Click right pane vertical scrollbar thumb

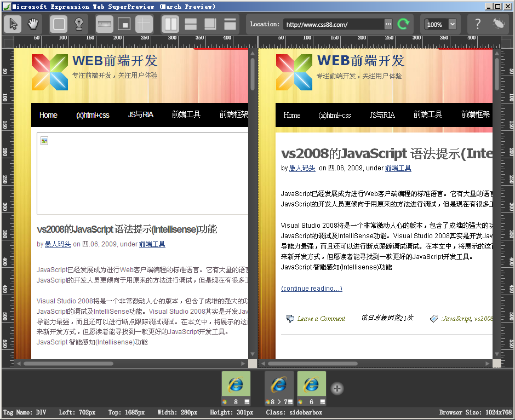click(497, 74)
